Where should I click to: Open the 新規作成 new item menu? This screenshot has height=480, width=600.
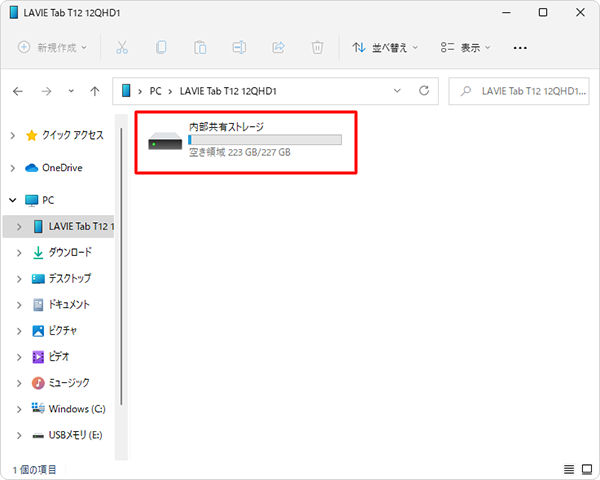54,47
